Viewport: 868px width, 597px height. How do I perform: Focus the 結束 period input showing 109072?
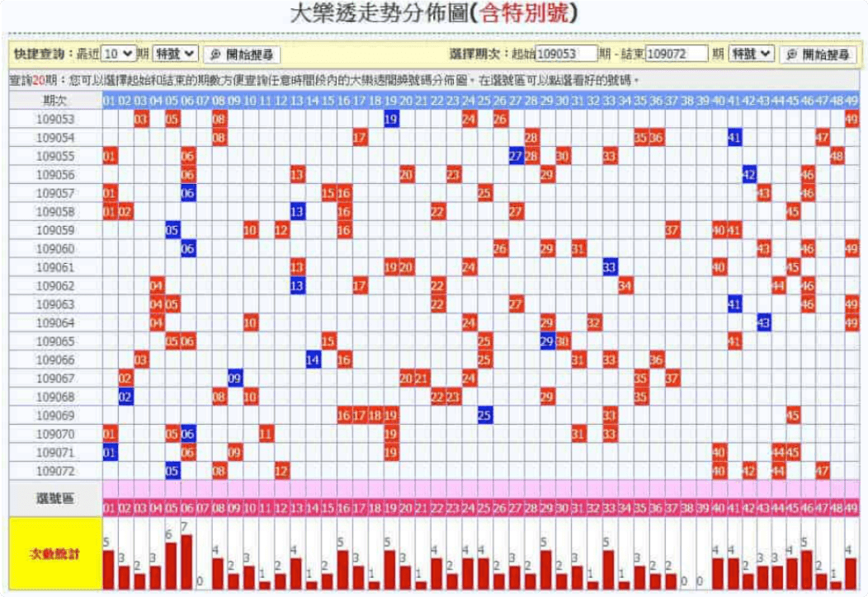click(677, 54)
